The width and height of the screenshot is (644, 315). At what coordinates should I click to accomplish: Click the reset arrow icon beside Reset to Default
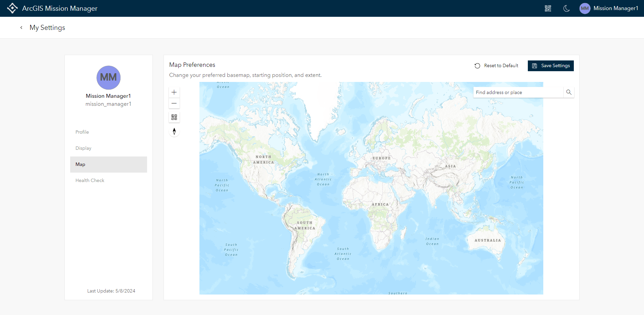pyautogui.click(x=477, y=65)
